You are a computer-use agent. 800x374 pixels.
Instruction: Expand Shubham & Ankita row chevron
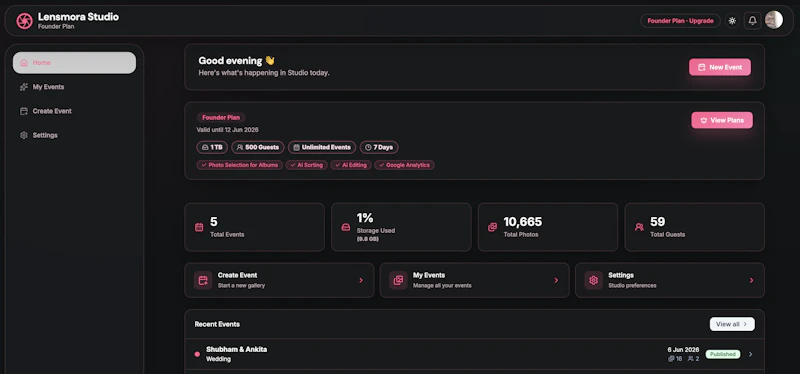(751, 354)
